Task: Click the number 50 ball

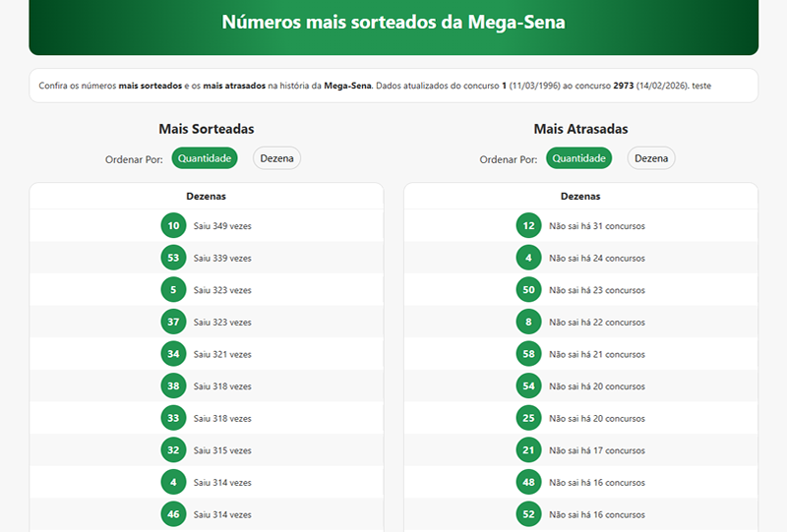Action: (x=528, y=290)
